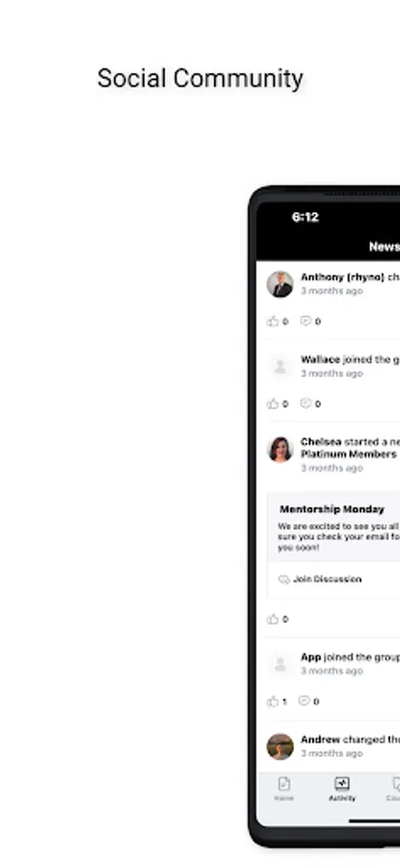View Chelsea's profile avatar
This screenshot has width=400, height=868.
click(x=280, y=449)
